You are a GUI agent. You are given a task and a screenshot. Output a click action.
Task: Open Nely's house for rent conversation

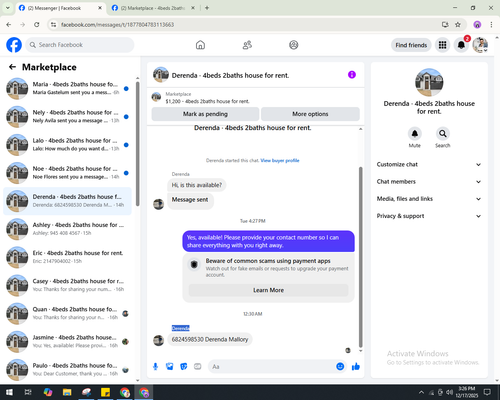coord(67,117)
